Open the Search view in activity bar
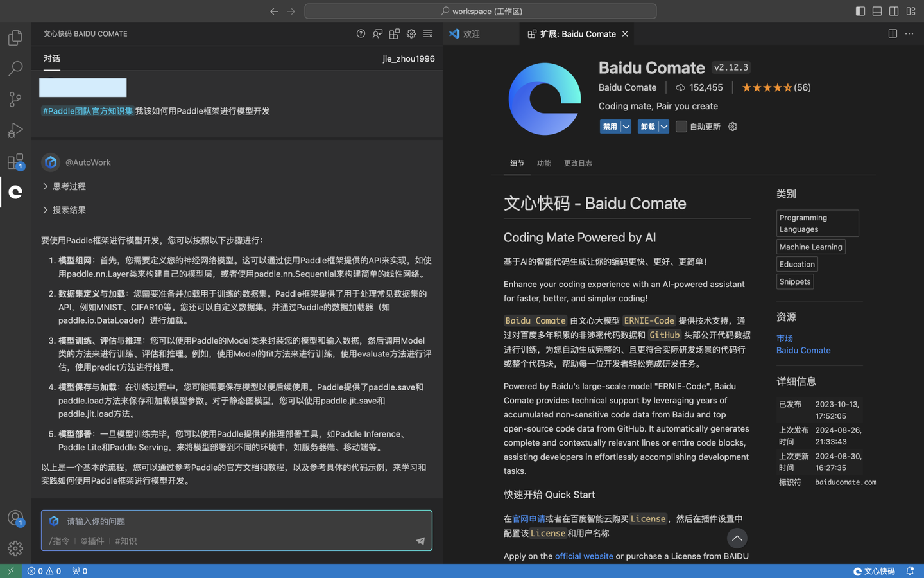Screen dimensions: 924x578 15,68
